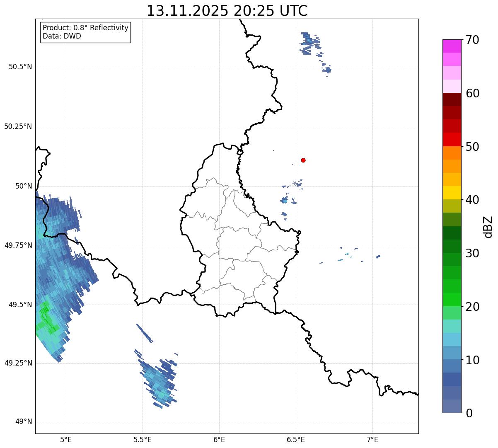Click the orange colorbar segment just above 50
Image resolution: width=498 pixels, height=448 pixels.
[x=452, y=153]
